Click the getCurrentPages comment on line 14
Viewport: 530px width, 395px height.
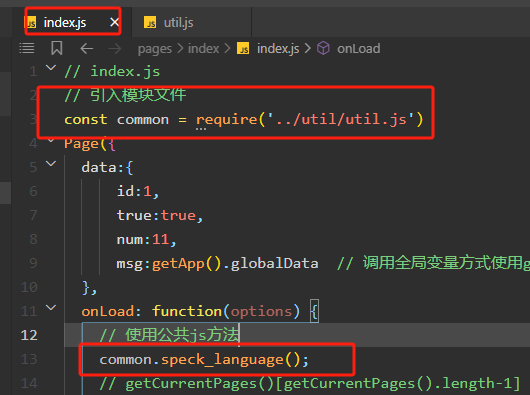[x=310, y=384]
